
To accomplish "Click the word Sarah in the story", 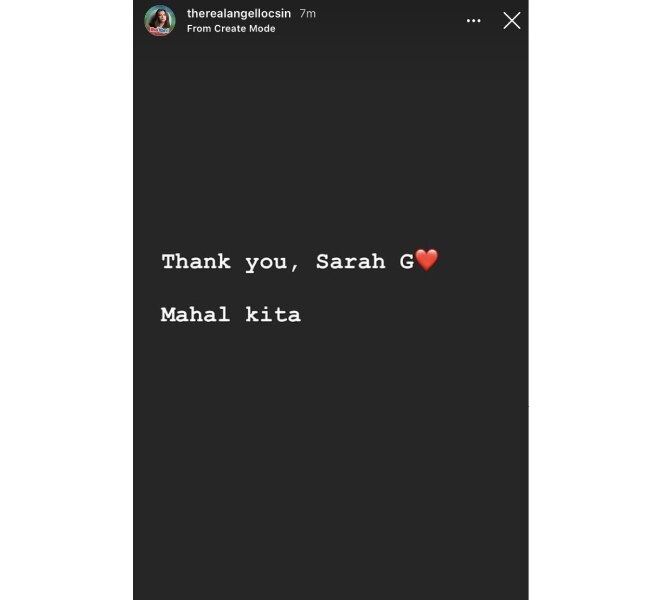I will click(351, 261).
